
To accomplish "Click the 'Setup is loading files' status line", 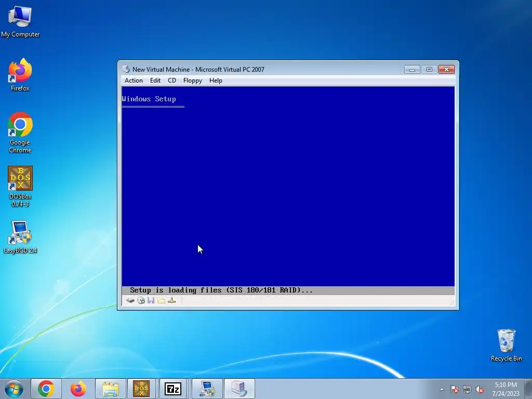I will (221, 290).
